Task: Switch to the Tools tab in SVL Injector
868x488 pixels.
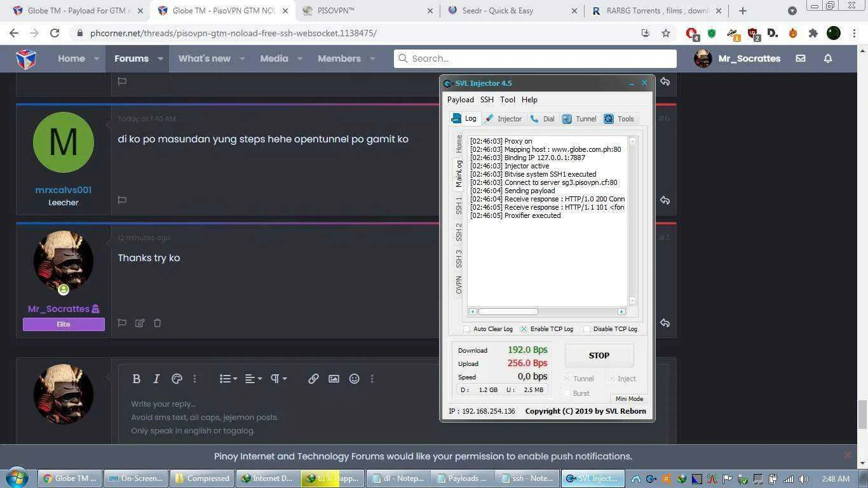Action: [x=619, y=119]
